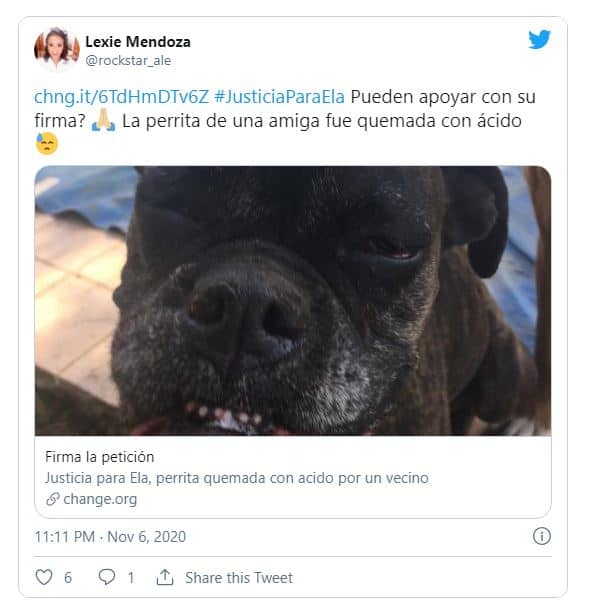Click the sad sweating face emoji
Viewport: 589px width, 609px height.
tap(47, 143)
